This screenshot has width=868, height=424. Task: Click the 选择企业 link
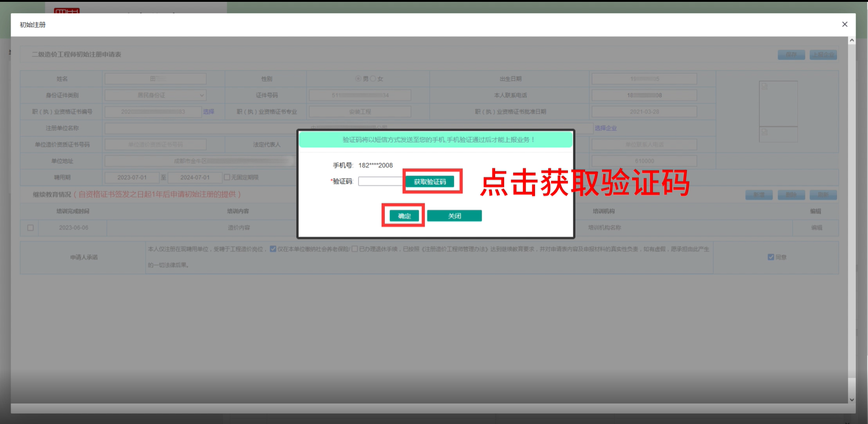[606, 128]
